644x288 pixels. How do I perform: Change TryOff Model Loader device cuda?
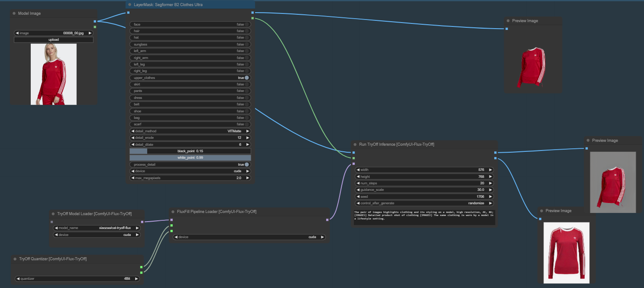tap(97, 235)
